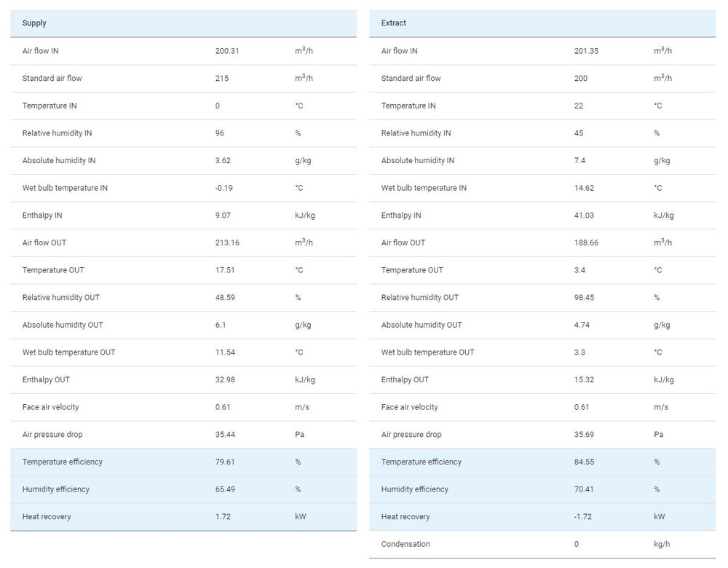Click Extract Absolute humidity OUT value 4.74
The width and height of the screenshot is (728, 568).
click(x=582, y=325)
